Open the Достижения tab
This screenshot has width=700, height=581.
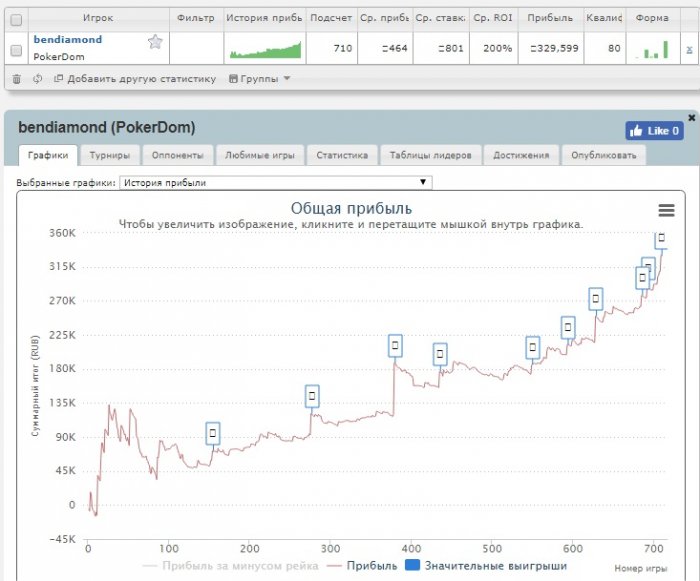tap(521, 155)
